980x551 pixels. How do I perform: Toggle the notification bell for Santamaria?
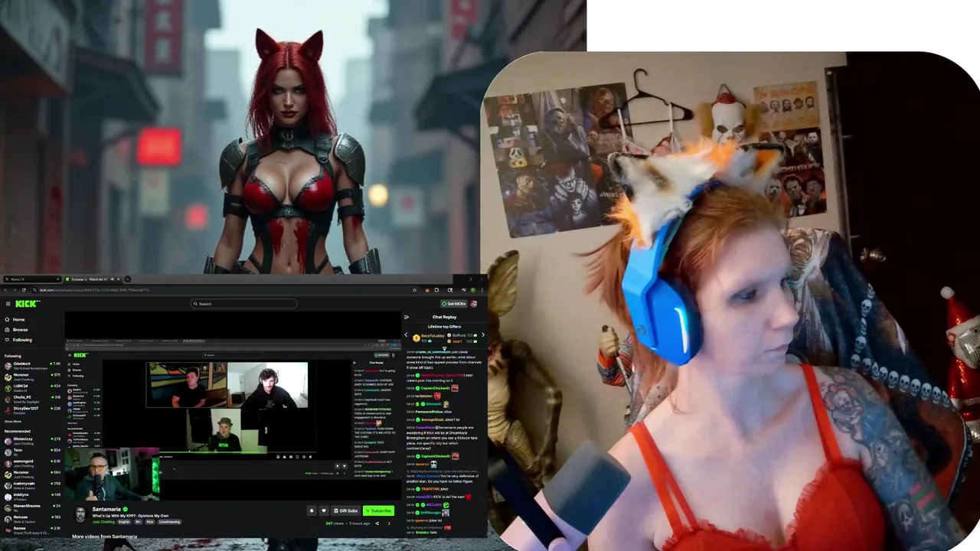coord(312,510)
